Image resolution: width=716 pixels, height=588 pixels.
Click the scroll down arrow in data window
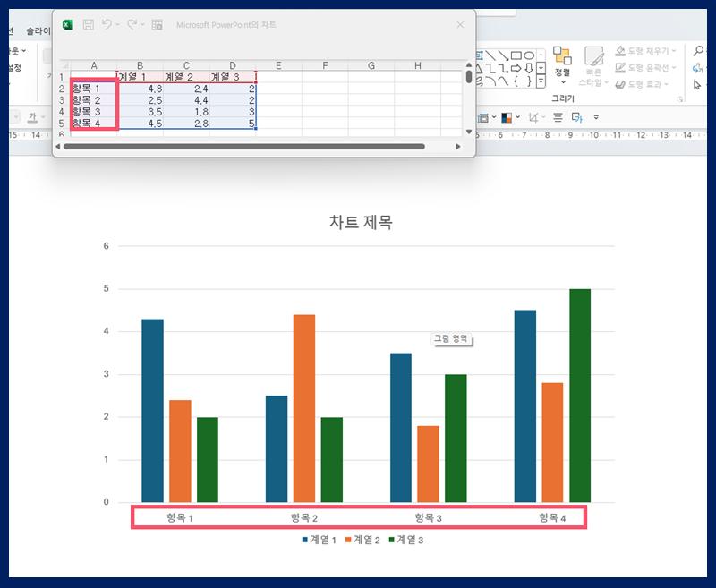(469, 132)
